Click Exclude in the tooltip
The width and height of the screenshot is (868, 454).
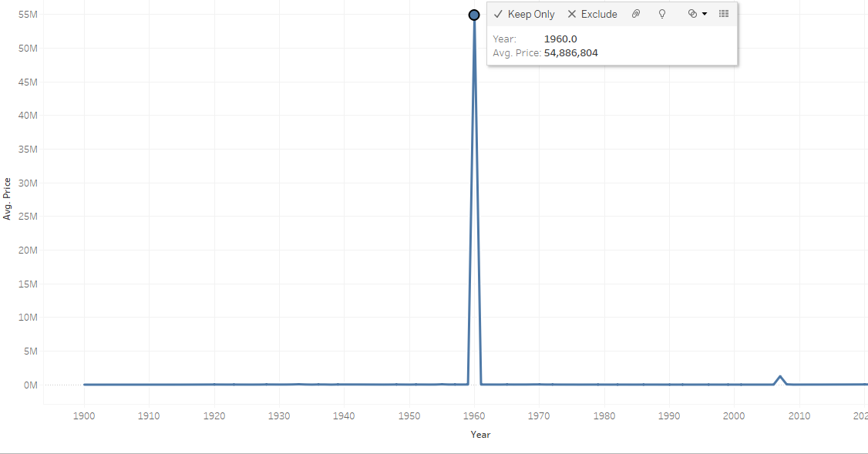(592, 15)
